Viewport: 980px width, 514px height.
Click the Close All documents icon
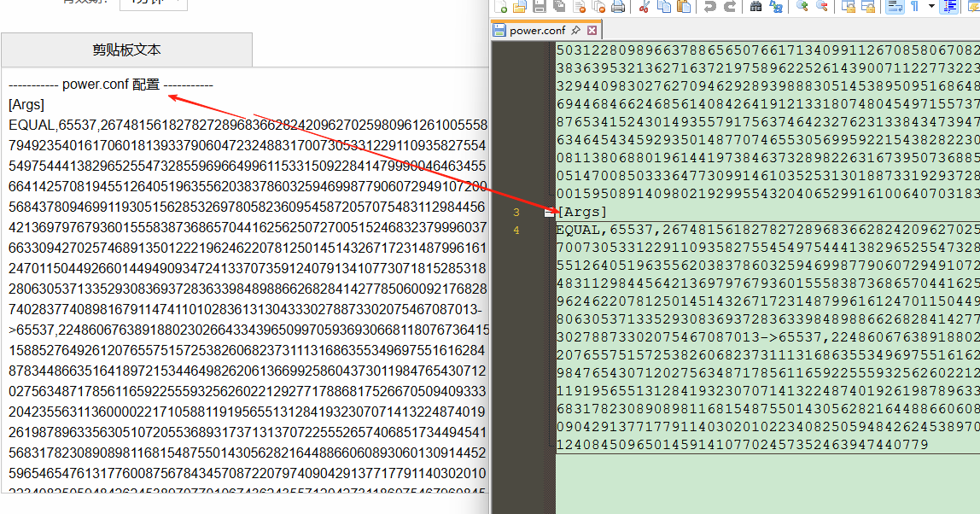pyautogui.click(x=598, y=6)
